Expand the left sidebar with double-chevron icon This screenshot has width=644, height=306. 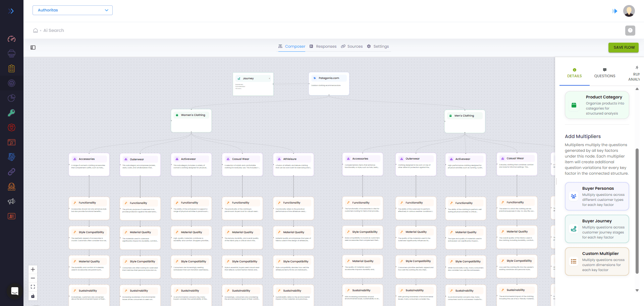[11, 11]
